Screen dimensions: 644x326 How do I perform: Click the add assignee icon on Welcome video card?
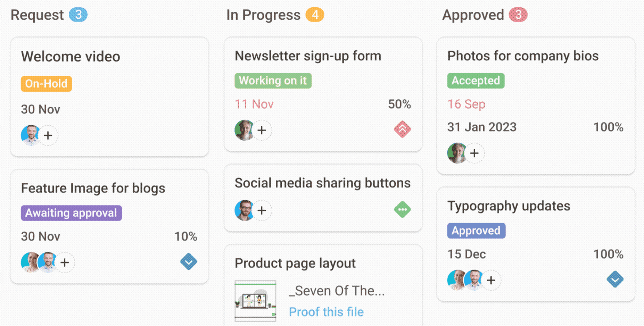point(48,135)
